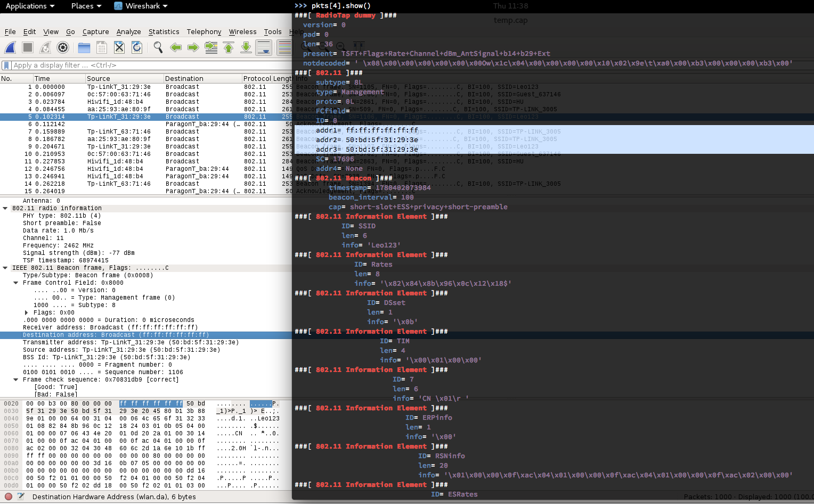This screenshot has width=814, height=504.
Task: Sort packets by the Time column
Action: pyautogui.click(x=59, y=78)
